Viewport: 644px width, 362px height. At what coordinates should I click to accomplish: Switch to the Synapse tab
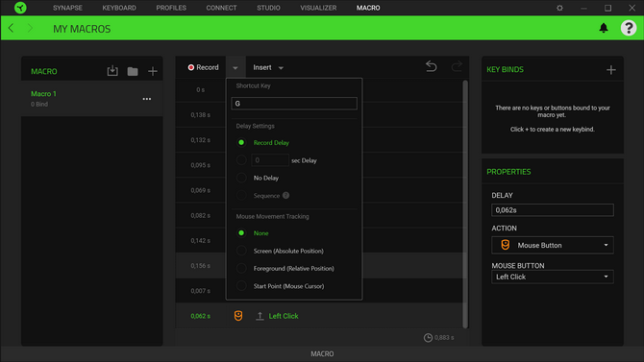pos(67,8)
